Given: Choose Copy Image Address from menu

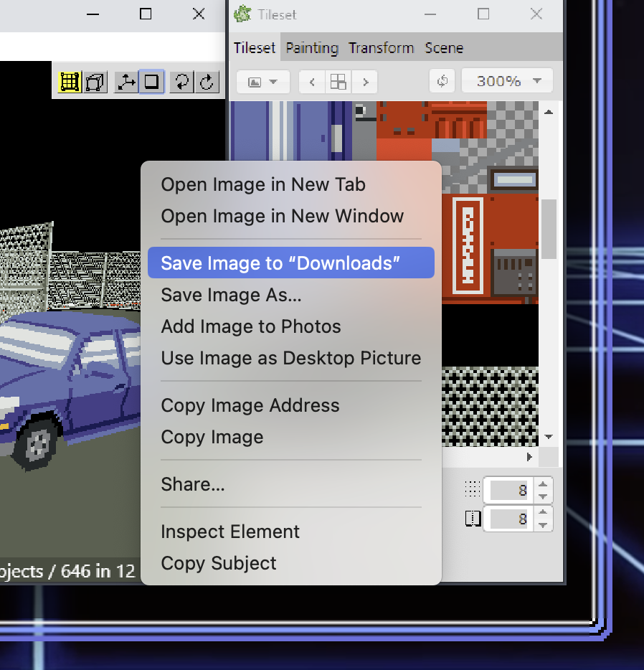Looking at the screenshot, I should pyautogui.click(x=250, y=405).
